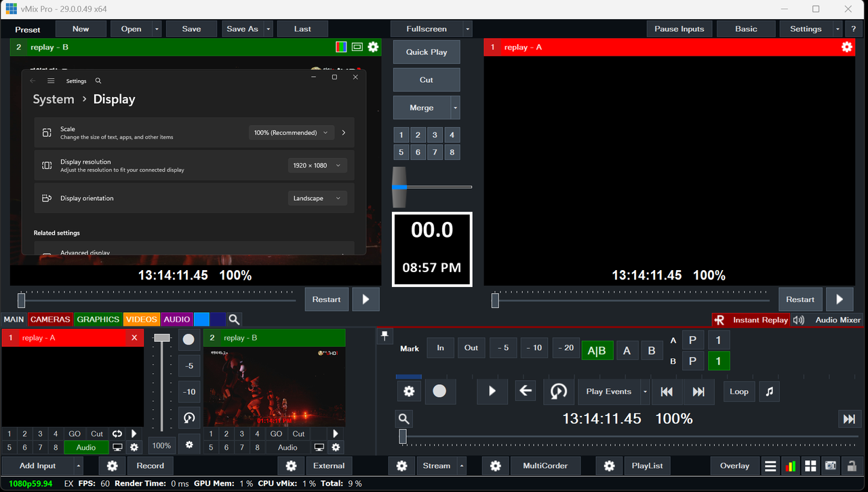Open monitor icon on replay - A input
Viewport: 868px width, 492px height.
[x=117, y=447]
